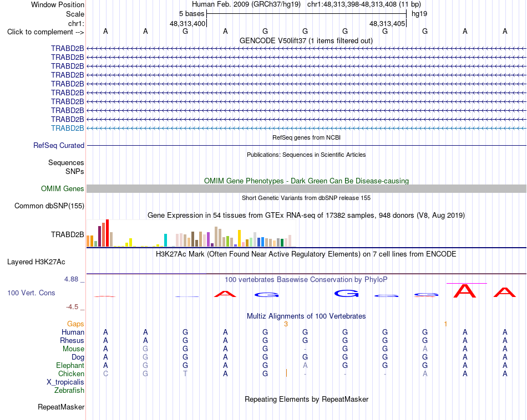Select the Elephant alignment row label
This screenshot has height=420, width=527.
70,366
